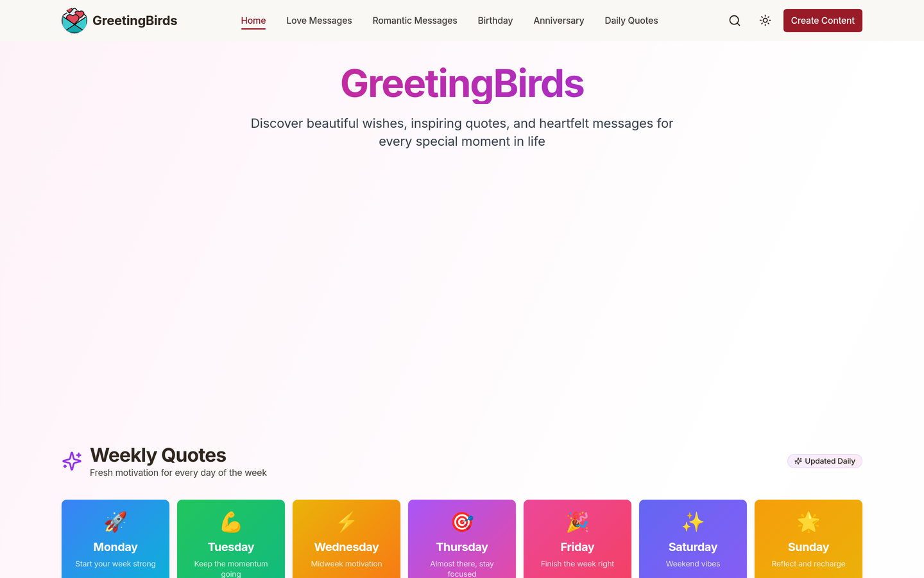Click the Saturday sparkles icon
The width and height of the screenshot is (924, 578).
point(693,522)
